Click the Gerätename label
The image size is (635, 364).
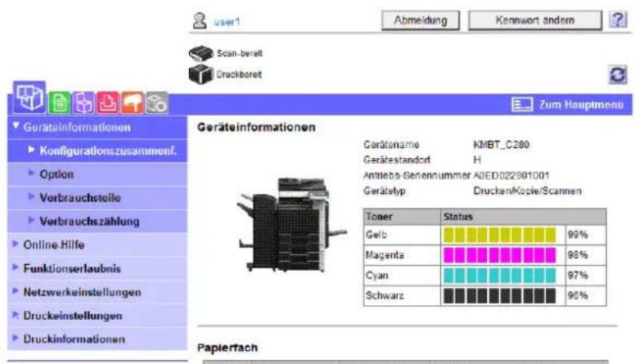[391, 145]
